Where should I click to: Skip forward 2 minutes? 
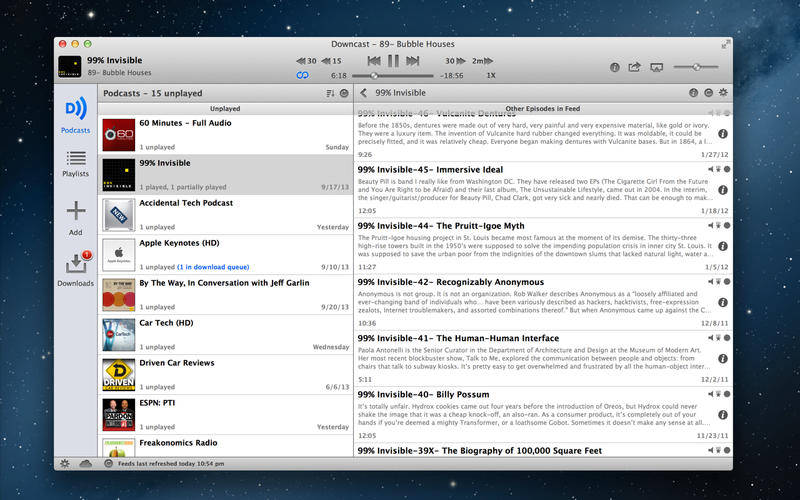click(x=483, y=61)
